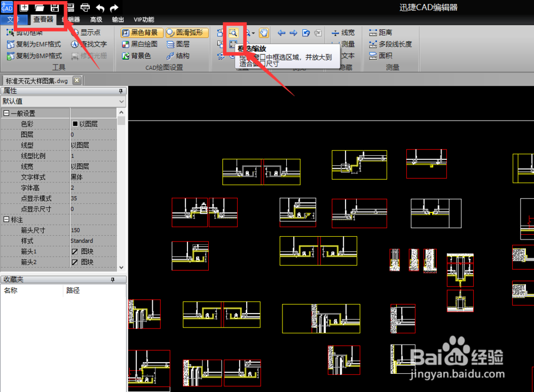Collapse the 一般设置 general settings group
534x392 pixels.
6,113
